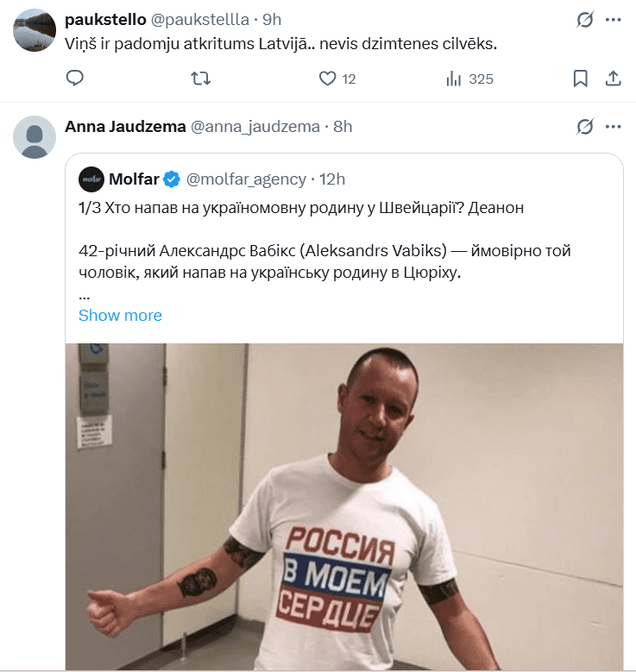636x672 pixels.
Task: Click the @molfar_agency handle
Action: click(246, 179)
